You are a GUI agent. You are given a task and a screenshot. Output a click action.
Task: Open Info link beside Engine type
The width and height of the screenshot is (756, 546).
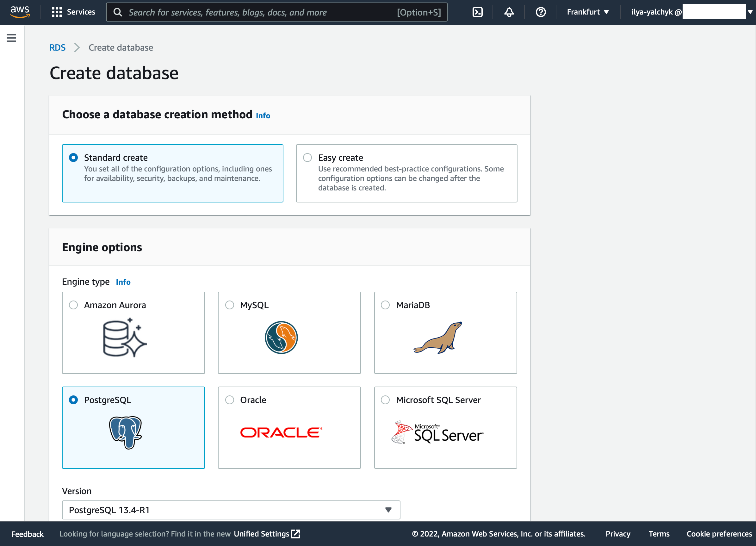[x=123, y=282]
